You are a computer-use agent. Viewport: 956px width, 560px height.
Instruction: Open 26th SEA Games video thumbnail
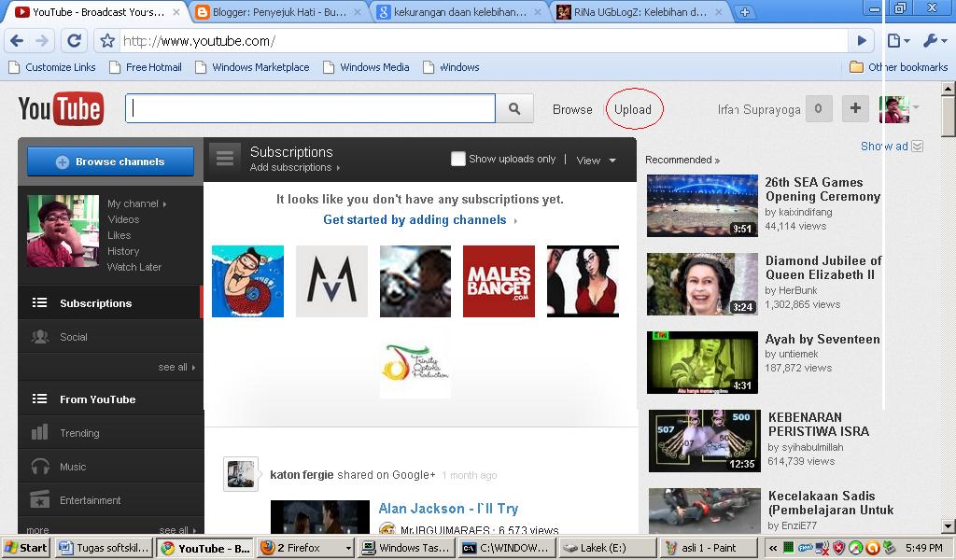pyautogui.click(x=702, y=205)
